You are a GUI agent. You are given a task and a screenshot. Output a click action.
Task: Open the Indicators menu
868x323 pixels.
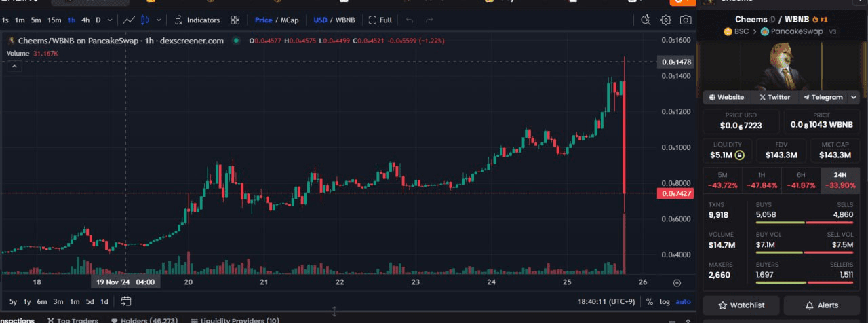(197, 20)
